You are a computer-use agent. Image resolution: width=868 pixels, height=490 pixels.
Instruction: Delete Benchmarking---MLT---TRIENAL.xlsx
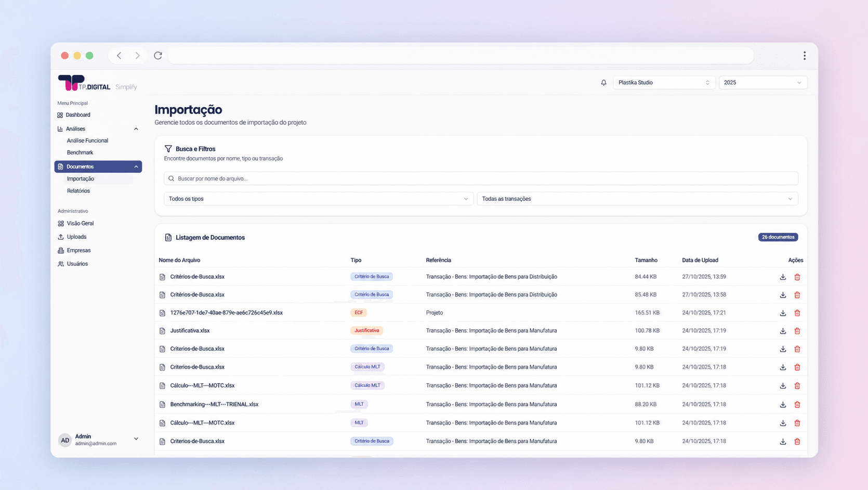point(797,405)
